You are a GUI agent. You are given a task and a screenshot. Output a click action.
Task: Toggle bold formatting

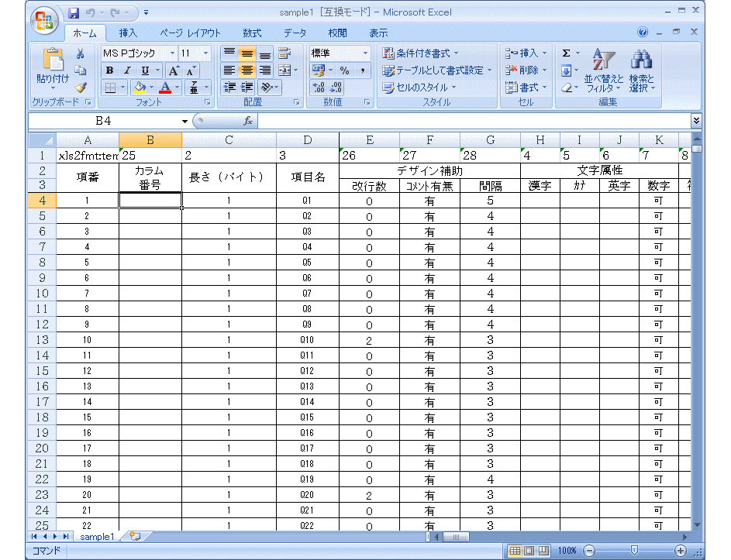coord(110,70)
